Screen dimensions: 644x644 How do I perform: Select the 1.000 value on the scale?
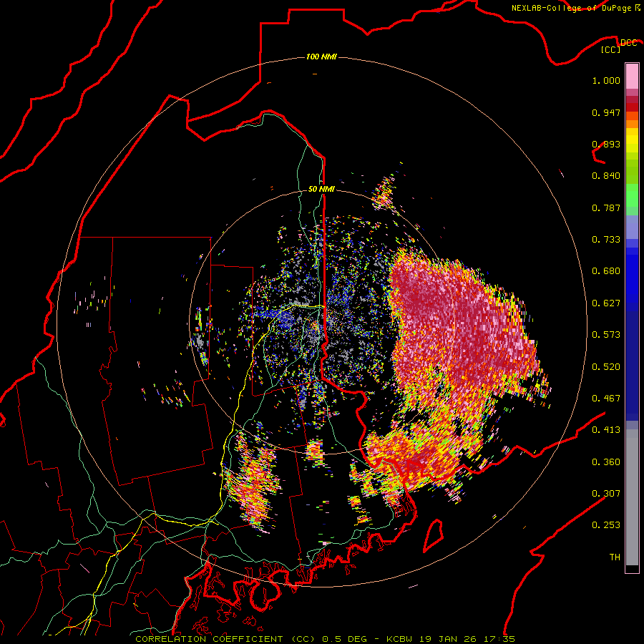[606, 80]
